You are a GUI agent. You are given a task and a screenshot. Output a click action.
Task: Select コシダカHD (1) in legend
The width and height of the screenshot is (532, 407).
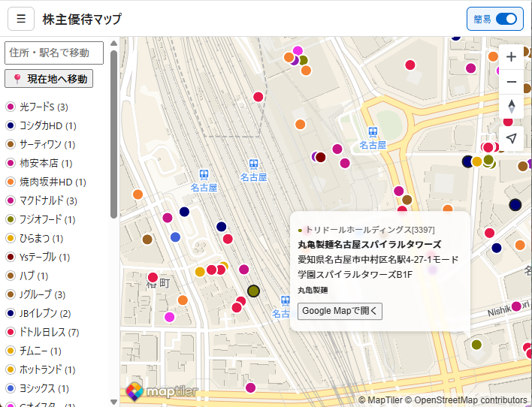[41, 125]
